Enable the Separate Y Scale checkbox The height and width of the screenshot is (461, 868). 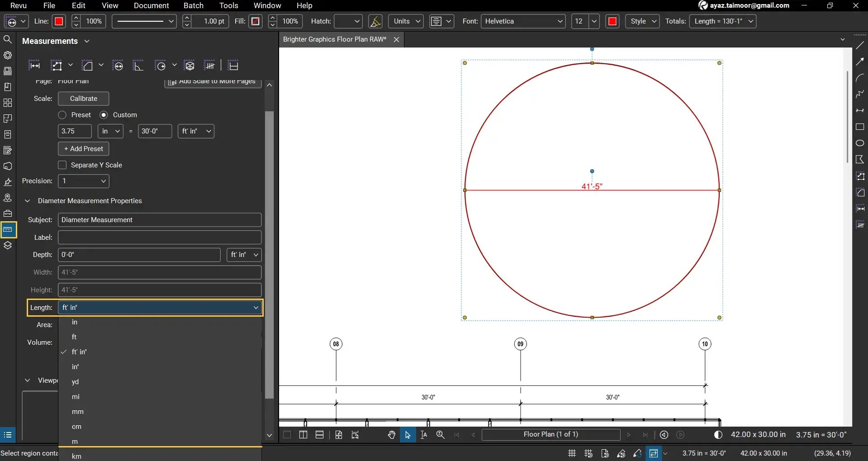coord(62,165)
